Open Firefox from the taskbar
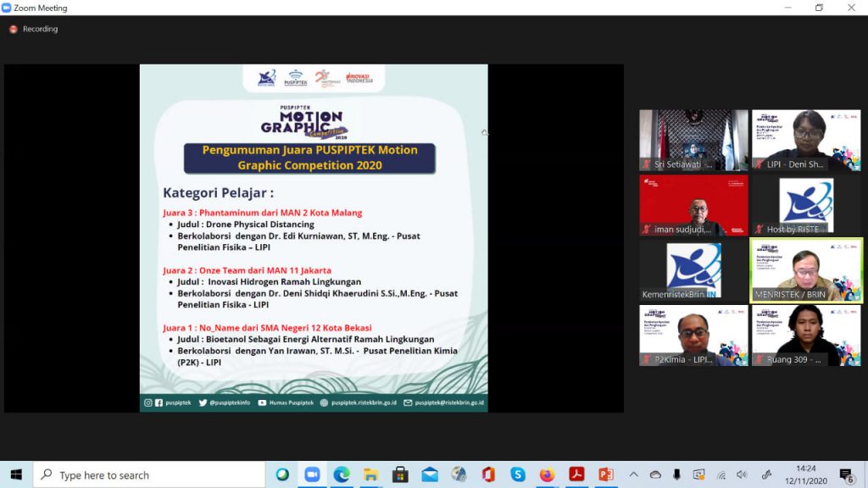The image size is (868, 488). click(547, 474)
